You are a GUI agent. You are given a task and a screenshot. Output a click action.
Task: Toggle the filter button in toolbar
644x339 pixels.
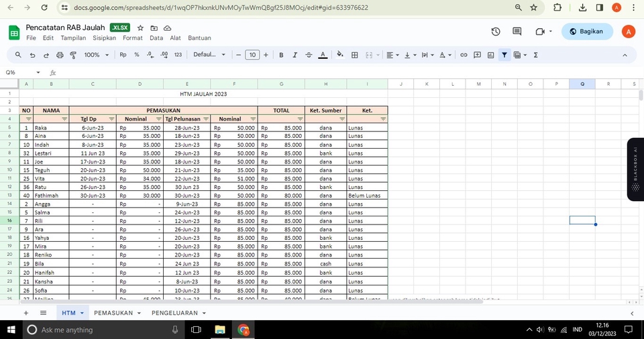coord(504,55)
